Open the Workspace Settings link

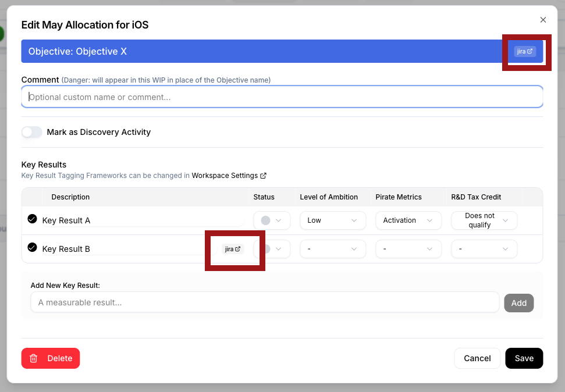coord(227,175)
